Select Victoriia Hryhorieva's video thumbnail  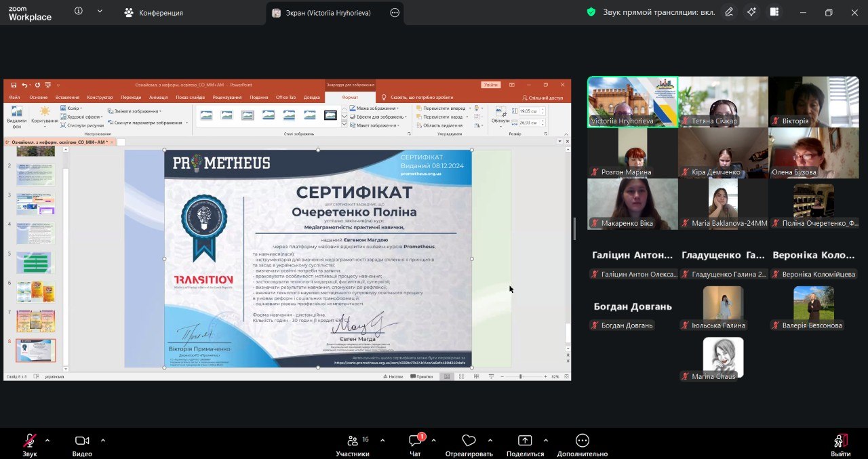click(632, 102)
